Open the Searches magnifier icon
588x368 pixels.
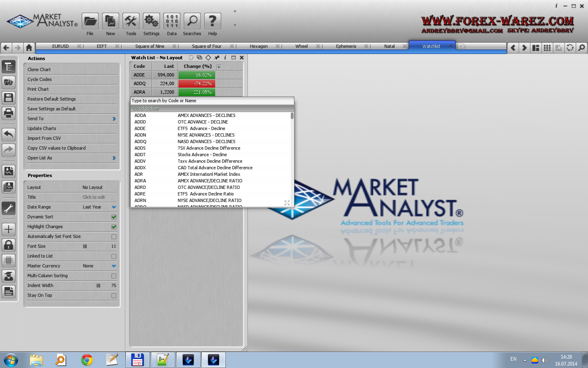point(192,21)
